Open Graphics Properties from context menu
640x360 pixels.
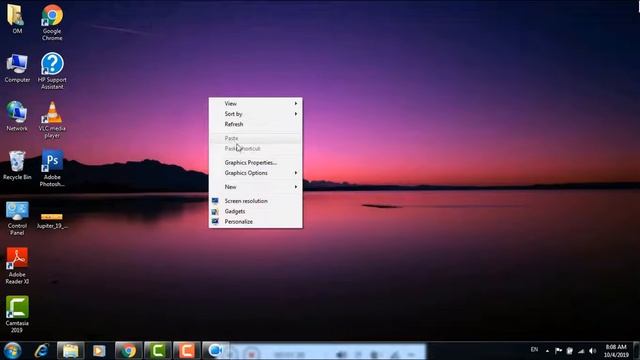click(256, 162)
